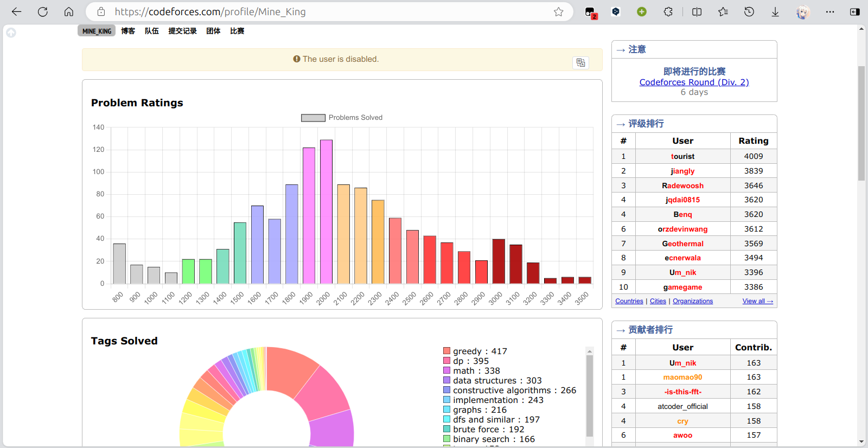
Task: Open the user profile avatar
Action: click(803, 12)
